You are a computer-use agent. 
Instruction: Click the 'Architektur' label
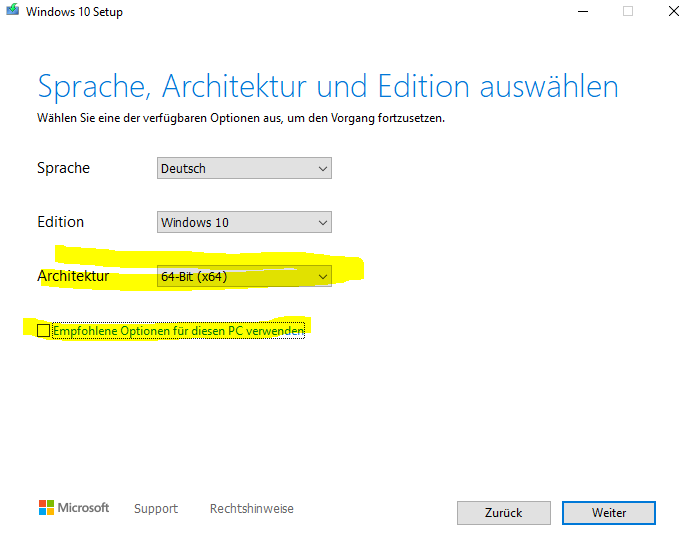pyautogui.click(x=73, y=276)
